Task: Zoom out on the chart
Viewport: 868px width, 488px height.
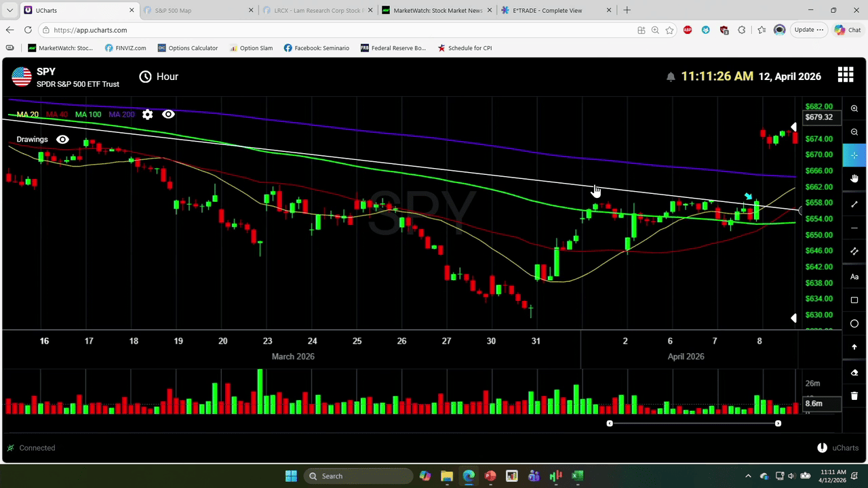Action: 854,132
